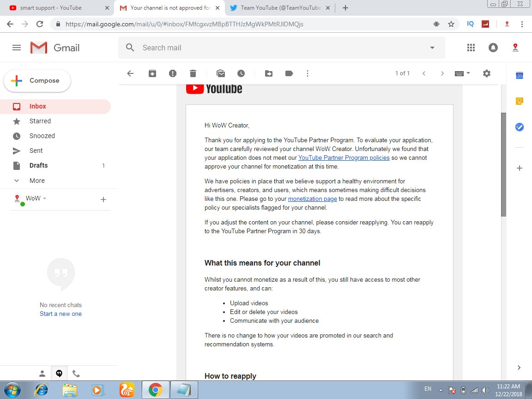This screenshot has width=532, height=399.
Task: Open Internet Explorer from taskbar
Action: pyautogui.click(x=42, y=390)
